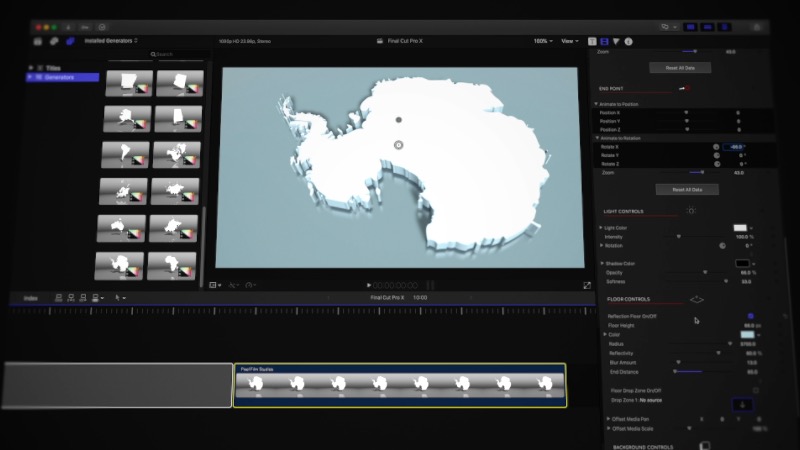Click the keyword collection key icon

[85, 27]
